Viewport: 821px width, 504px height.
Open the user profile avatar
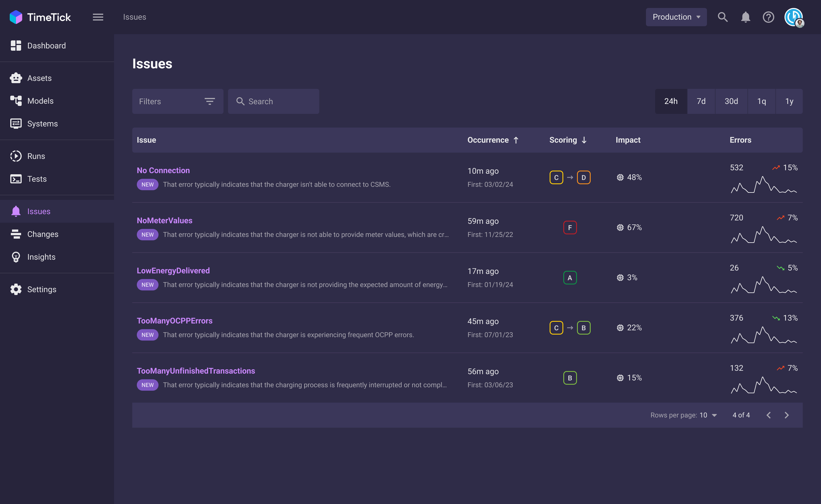point(794,17)
